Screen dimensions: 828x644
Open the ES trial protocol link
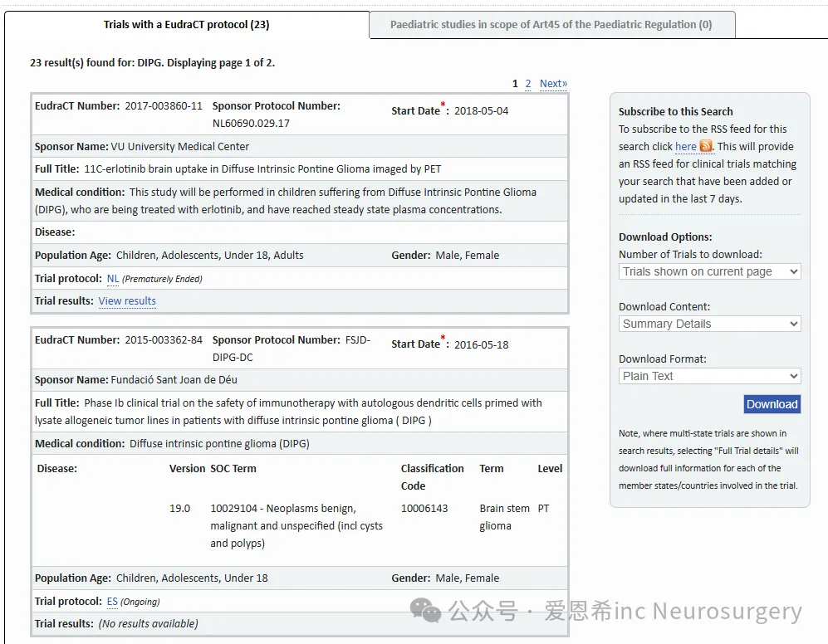112,602
